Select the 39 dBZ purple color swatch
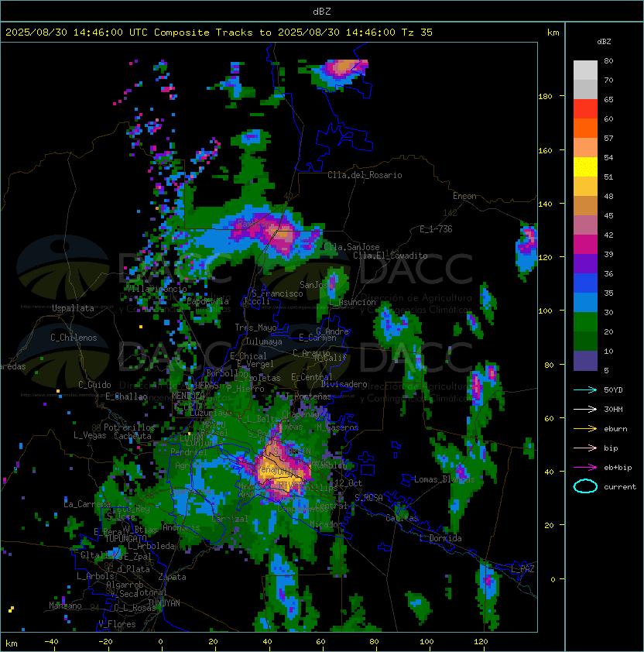 585,263
